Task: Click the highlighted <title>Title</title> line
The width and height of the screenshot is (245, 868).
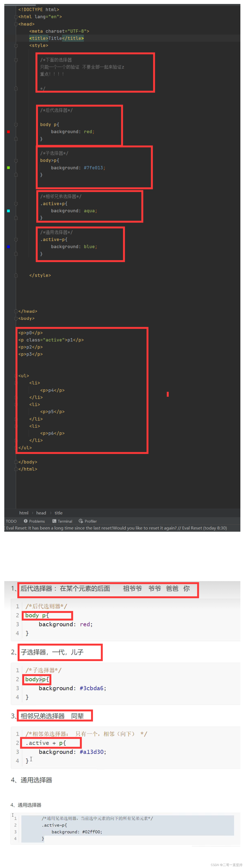Action: click(x=57, y=38)
